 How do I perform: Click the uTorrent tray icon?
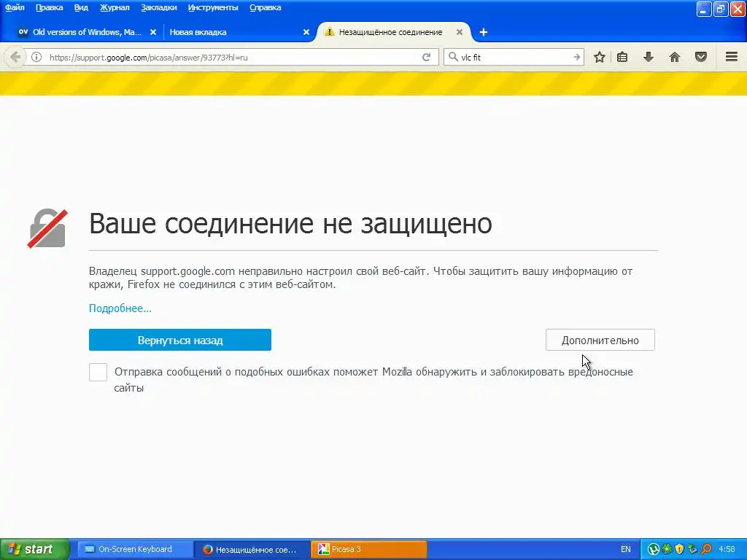pos(653,549)
